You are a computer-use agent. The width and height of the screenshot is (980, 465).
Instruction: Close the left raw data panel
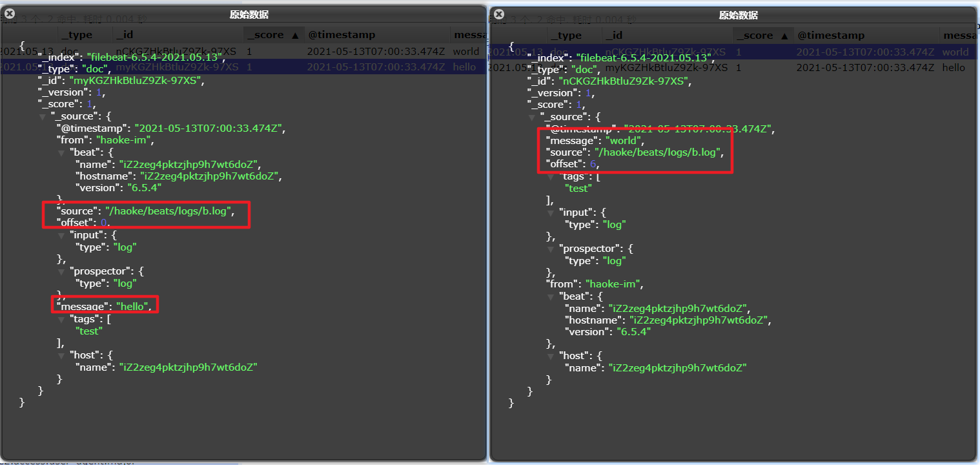10,13
